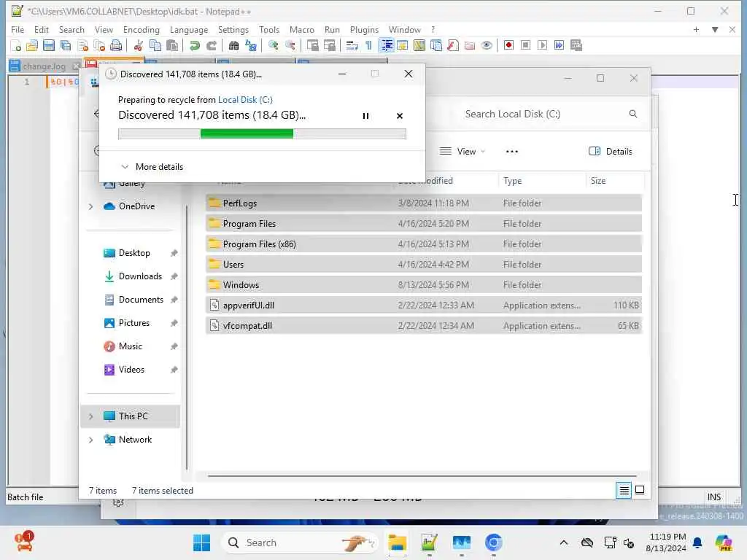Click the taskbar Search box
This screenshot has width=747, height=560.
(299, 542)
